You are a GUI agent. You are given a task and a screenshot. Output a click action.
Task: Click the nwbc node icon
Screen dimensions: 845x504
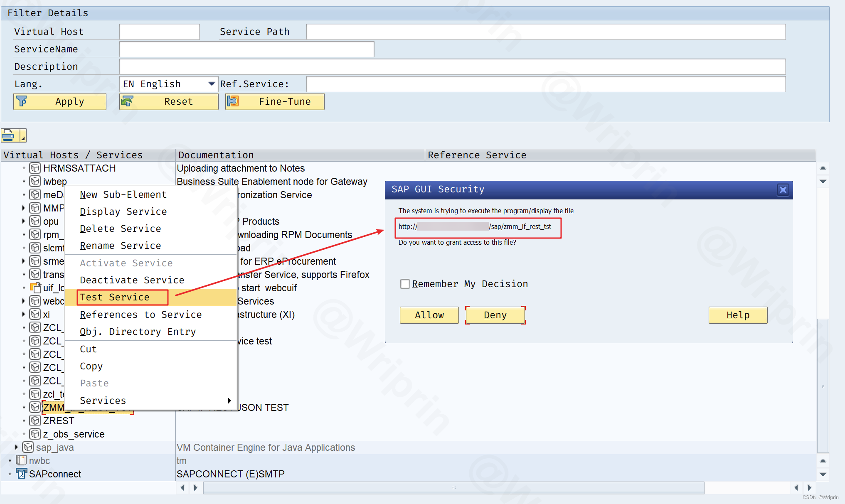click(x=21, y=460)
